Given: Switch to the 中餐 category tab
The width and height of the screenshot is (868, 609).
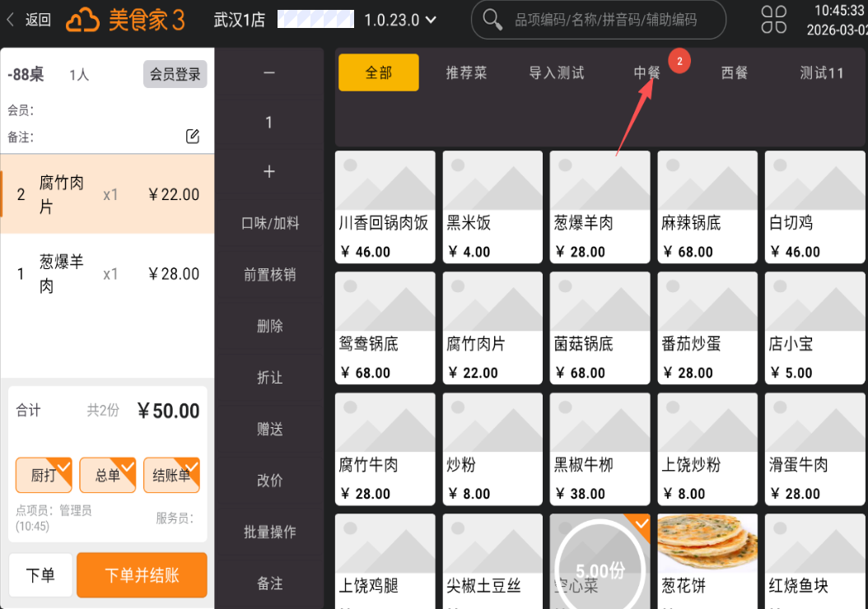Looking at the screenshot, I should (x=646, y=73).
